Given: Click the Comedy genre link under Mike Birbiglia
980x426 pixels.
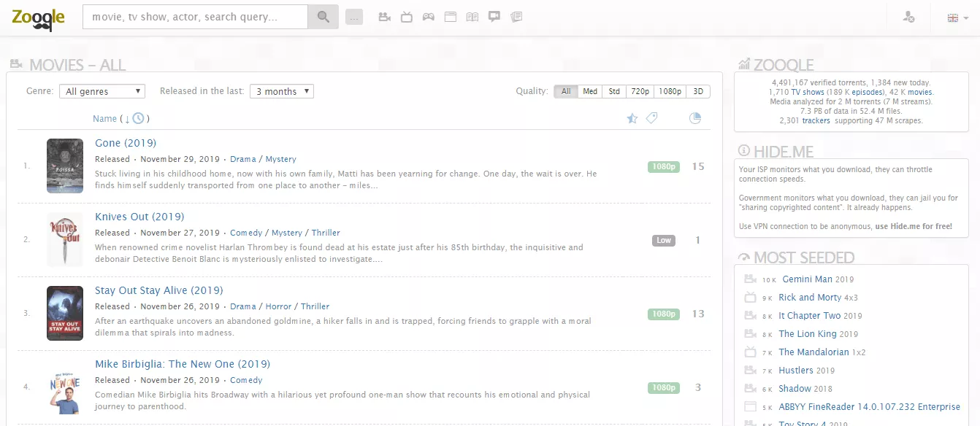Looking at the screenshot, I should [246, 380].
